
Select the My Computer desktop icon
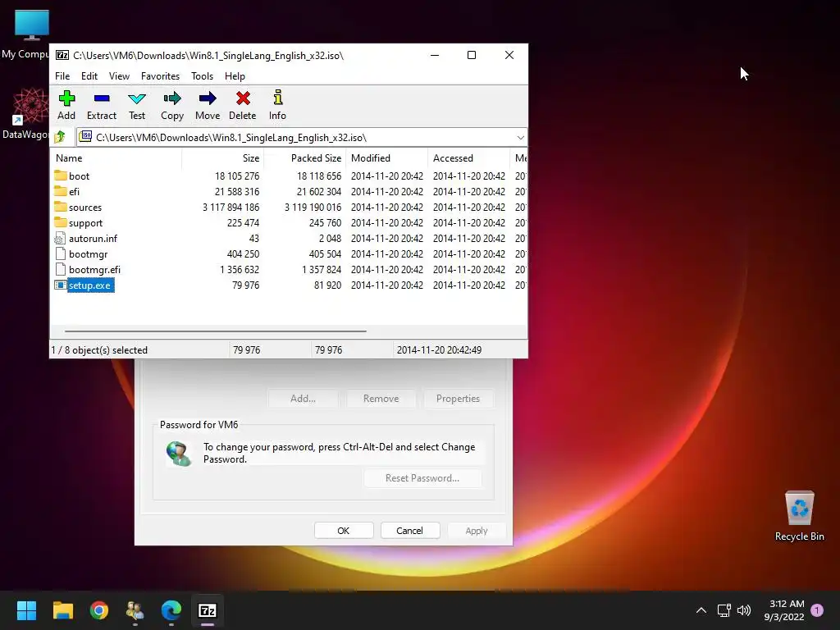(32, 25)
